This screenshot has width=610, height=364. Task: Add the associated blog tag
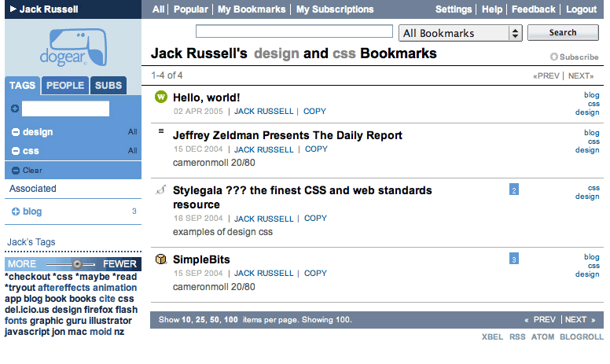(x=16, y=211)
